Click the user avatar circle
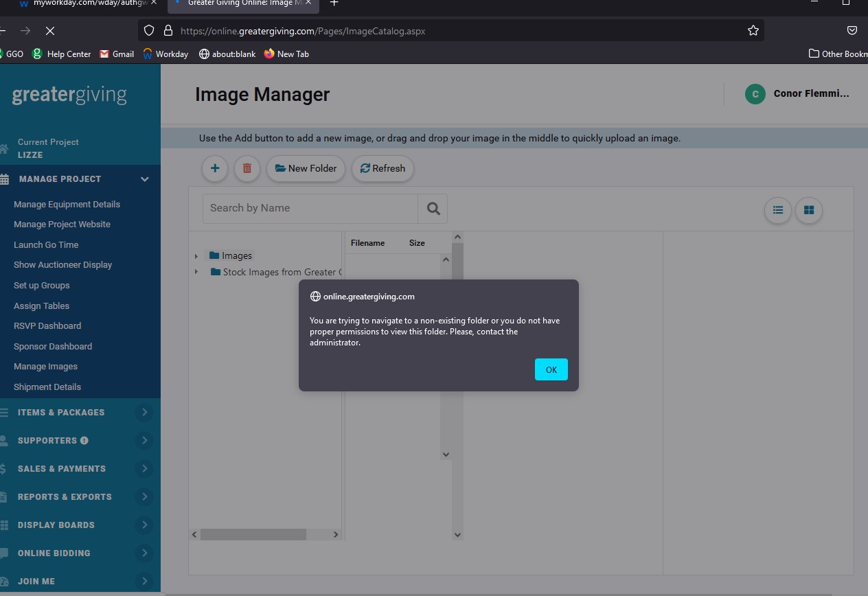This screenshot has width=868, height=596. tap(755, 94)
